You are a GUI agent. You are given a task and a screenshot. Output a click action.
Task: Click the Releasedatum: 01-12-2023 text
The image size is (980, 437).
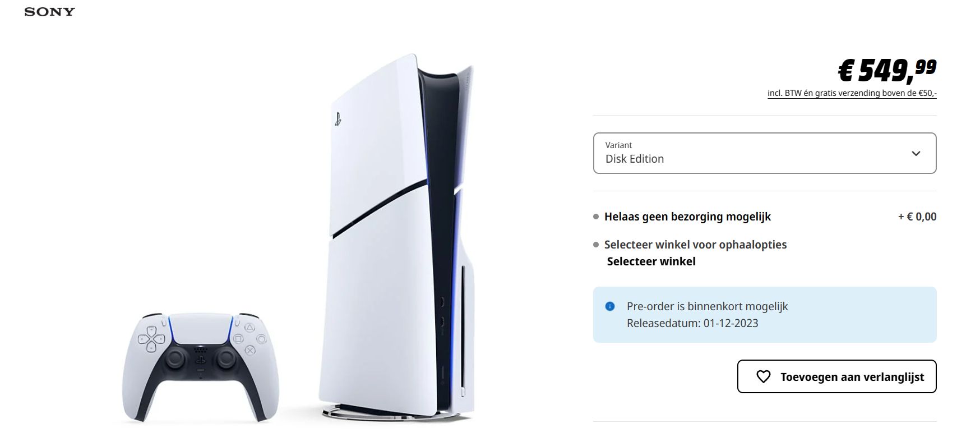click(x=692, y=323)
